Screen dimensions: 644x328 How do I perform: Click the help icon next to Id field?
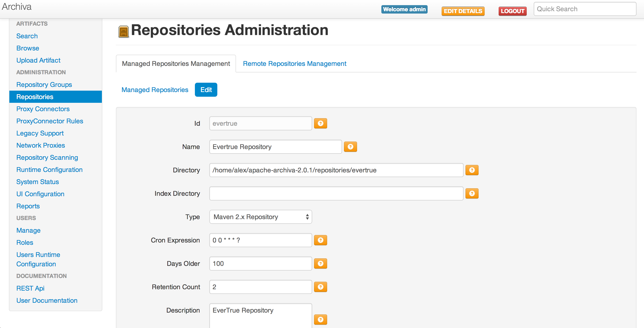[320, 123]
